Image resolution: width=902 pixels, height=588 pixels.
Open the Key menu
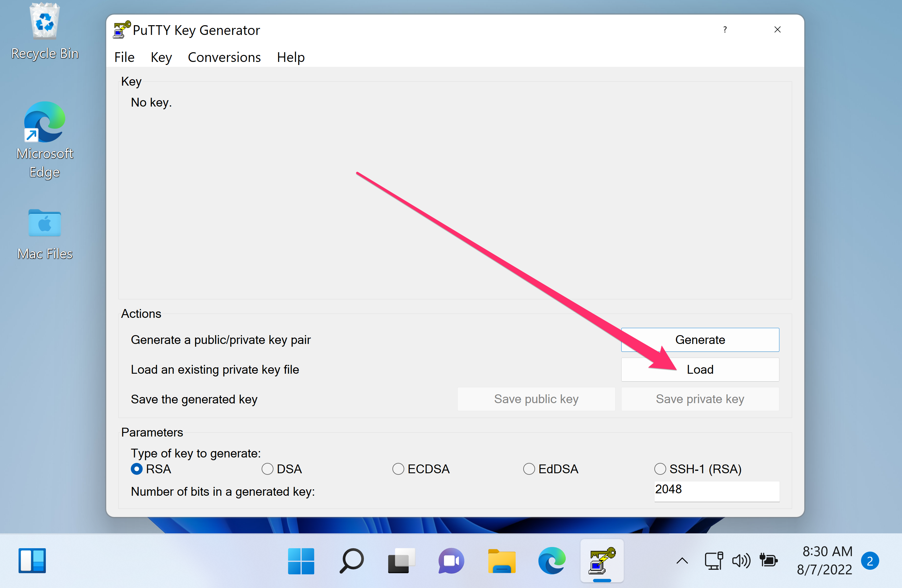point(161,57)
